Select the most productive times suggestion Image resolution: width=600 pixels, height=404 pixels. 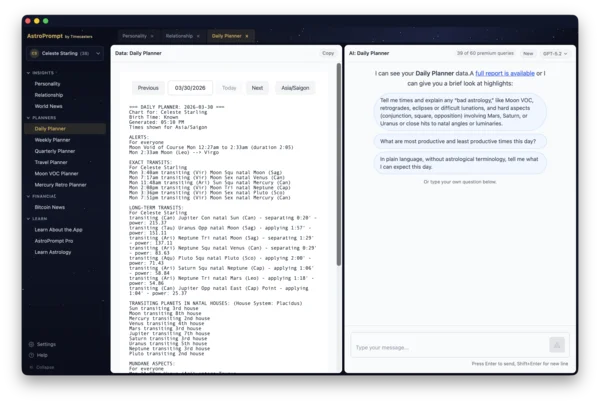coord(460,141)
